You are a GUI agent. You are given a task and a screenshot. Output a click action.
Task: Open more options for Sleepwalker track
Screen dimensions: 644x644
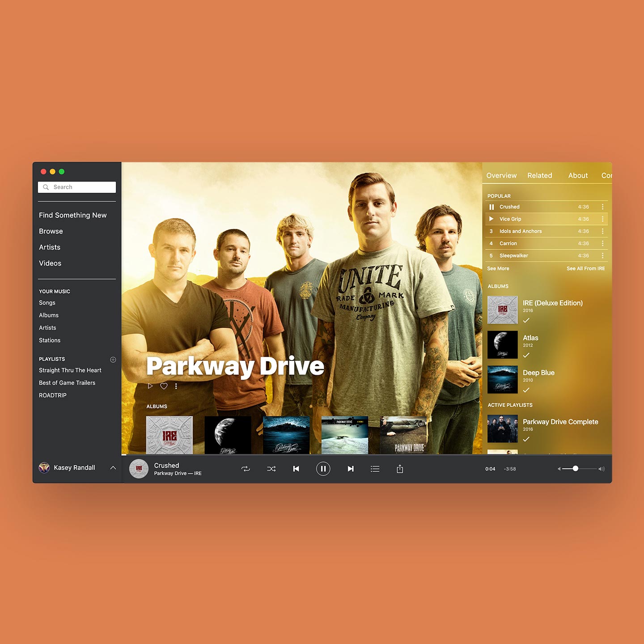click(x=602, y=256)
